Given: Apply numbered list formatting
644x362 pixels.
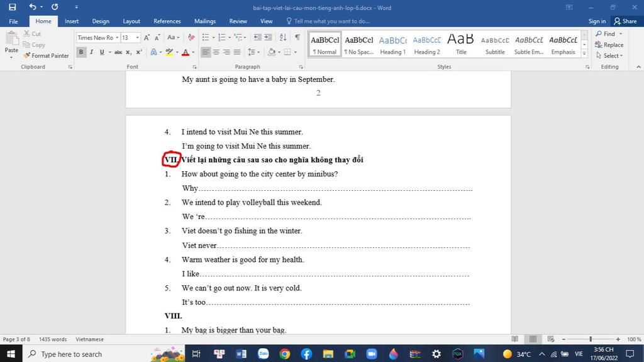Looking at the screenshot, I should [x=222, y=37].
